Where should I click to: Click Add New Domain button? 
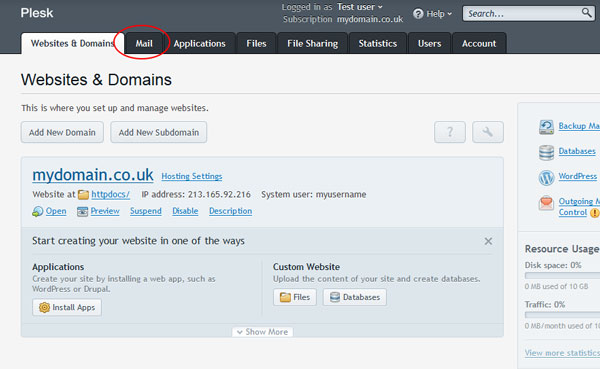(62, 132)
